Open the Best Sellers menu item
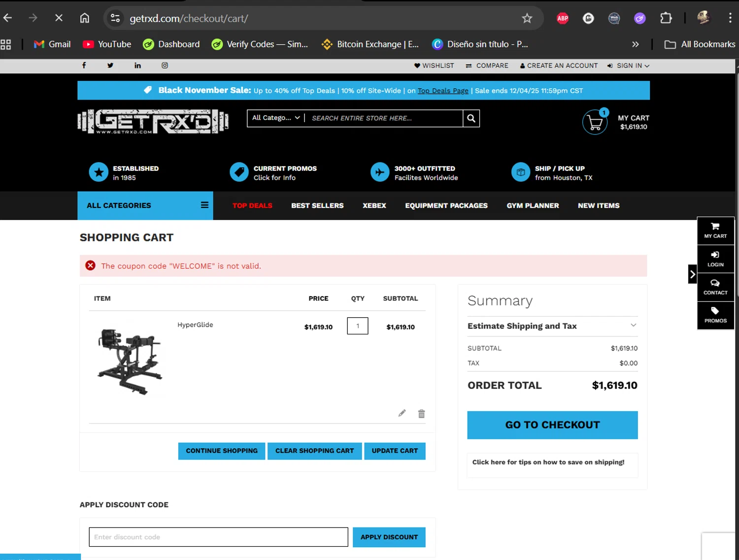Viewport: 739px width, 560px height. (317, 205)
